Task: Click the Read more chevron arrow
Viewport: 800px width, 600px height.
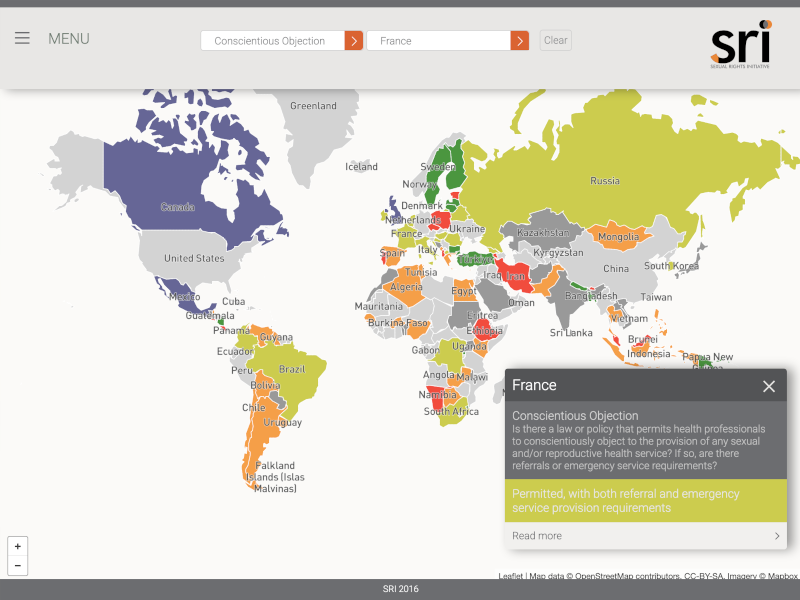Action: 777,536
